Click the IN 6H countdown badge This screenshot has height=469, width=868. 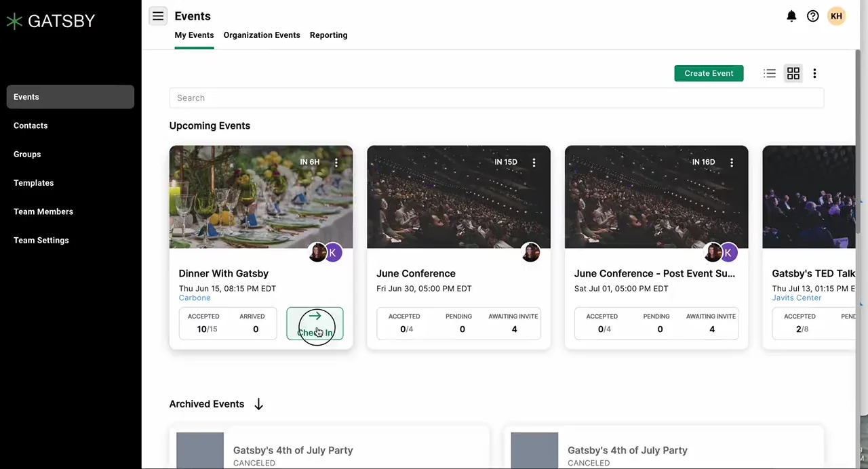point(310,162)
